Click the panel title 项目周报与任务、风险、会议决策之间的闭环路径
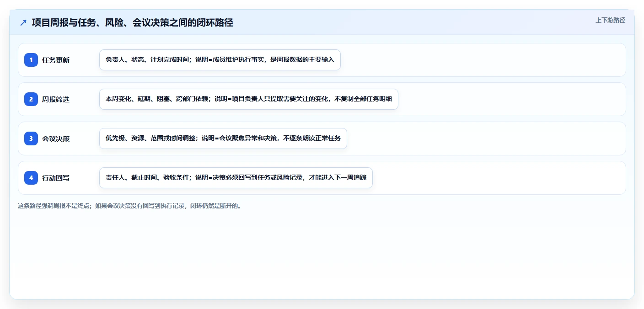 pos(133,23)
